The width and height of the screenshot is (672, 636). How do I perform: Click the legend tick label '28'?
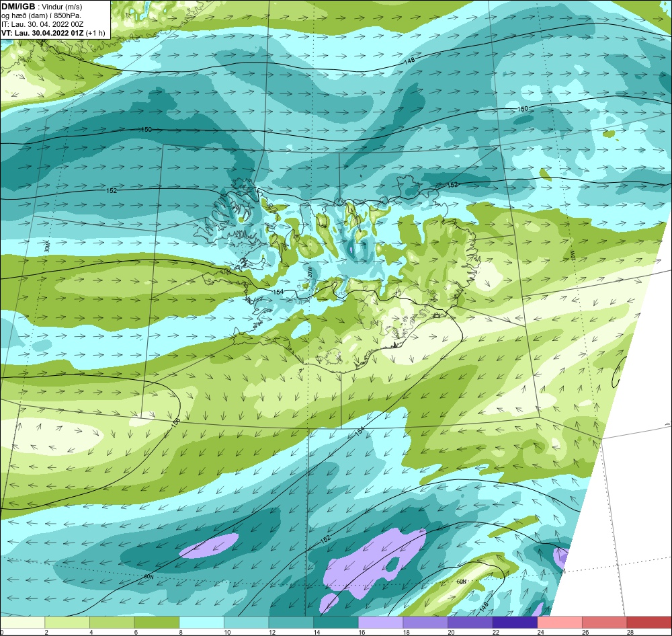pos(630,632)
